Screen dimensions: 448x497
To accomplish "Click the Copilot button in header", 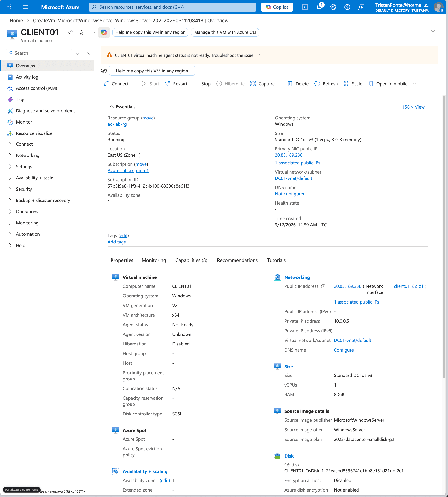I will [277, 7].
